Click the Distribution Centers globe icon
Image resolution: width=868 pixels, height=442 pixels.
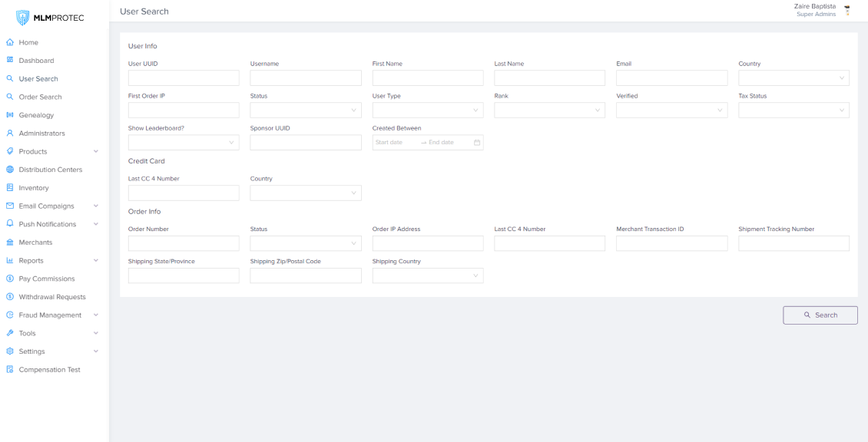click(10, 170)
